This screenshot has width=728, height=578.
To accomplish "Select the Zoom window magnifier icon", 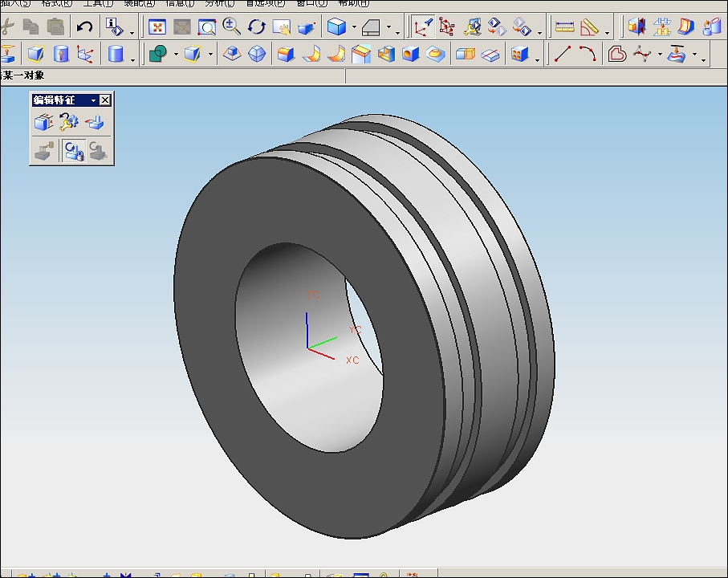I will 206,27.
